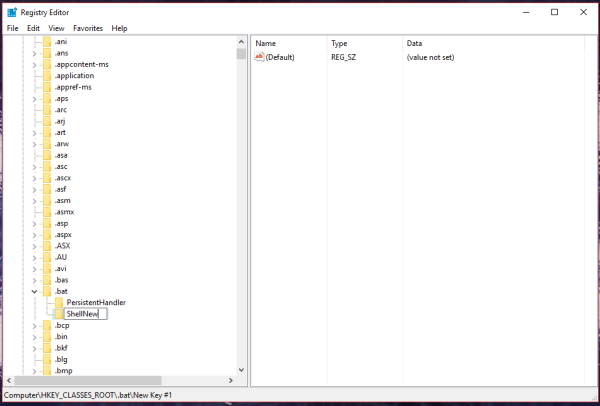Click the .ans folder icon
The width and height of the screenshot is (600, 406).
click(x=47, y=53)
